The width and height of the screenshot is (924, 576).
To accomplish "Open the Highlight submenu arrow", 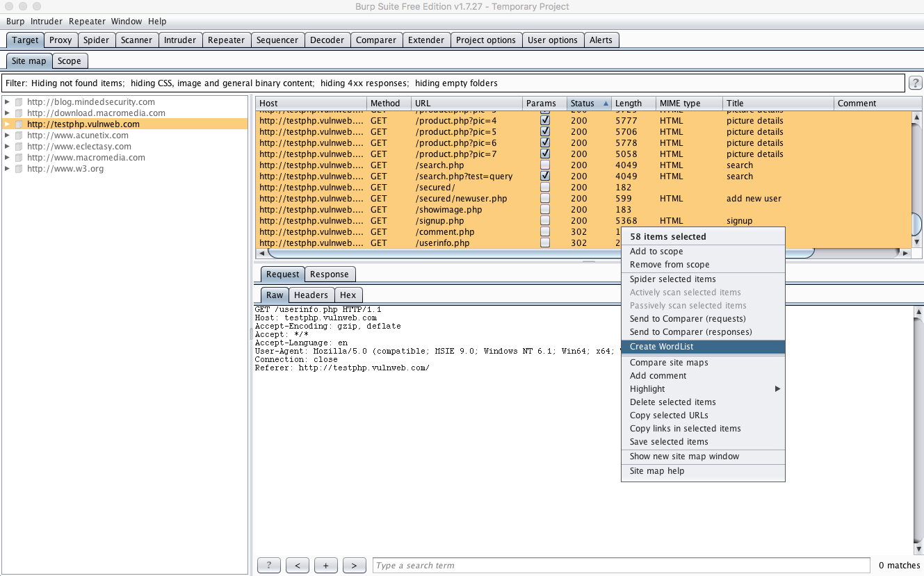I will [x=777, y=389].
